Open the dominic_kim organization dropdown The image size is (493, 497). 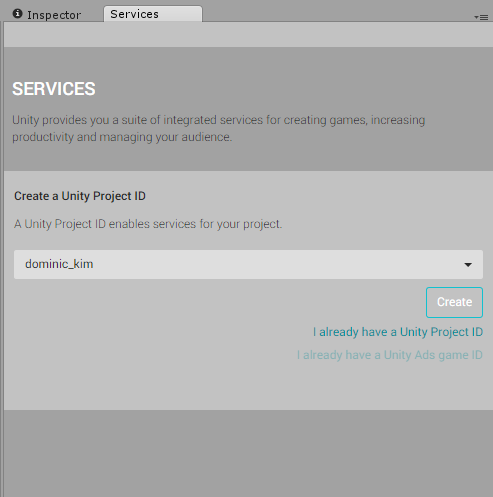click(x=248, y=264)
